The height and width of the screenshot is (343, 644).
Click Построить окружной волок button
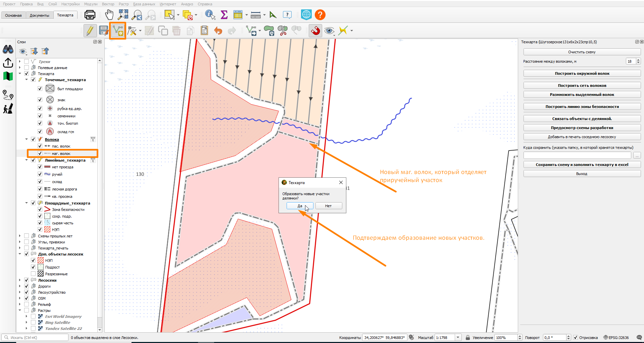point(582,73)
